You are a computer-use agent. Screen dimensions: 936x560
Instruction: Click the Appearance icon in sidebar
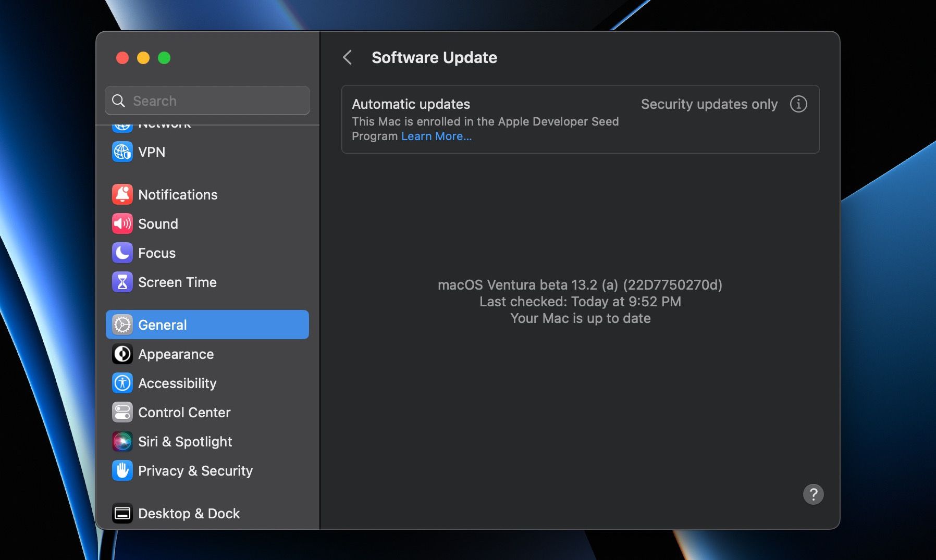pyautogui.click(x=122, y=354)
